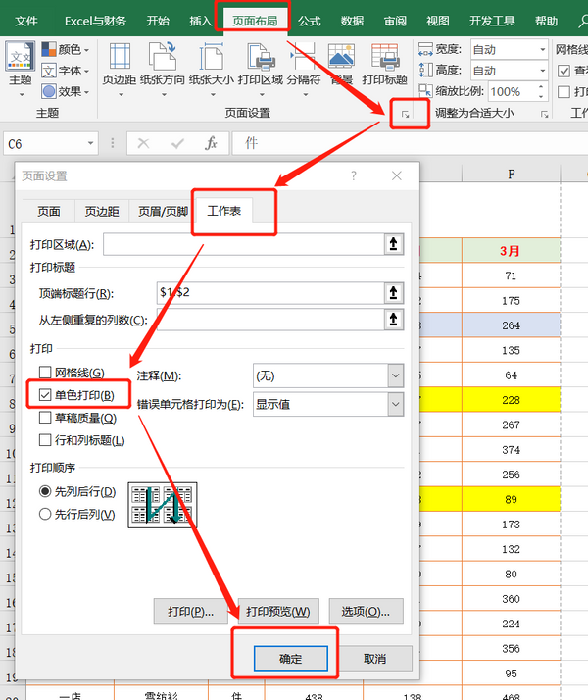
Task: Click the 打印(P)... button
Action: coord(190,611)
